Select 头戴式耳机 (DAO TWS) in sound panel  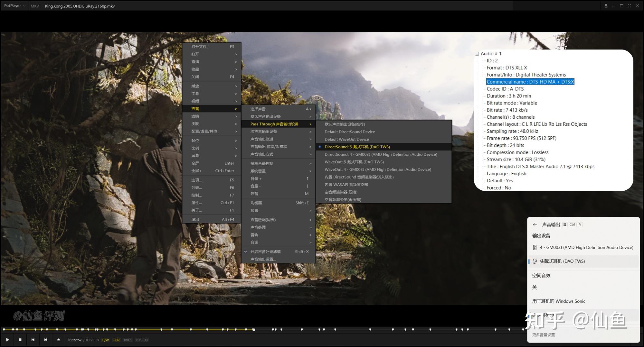point(583,261)
